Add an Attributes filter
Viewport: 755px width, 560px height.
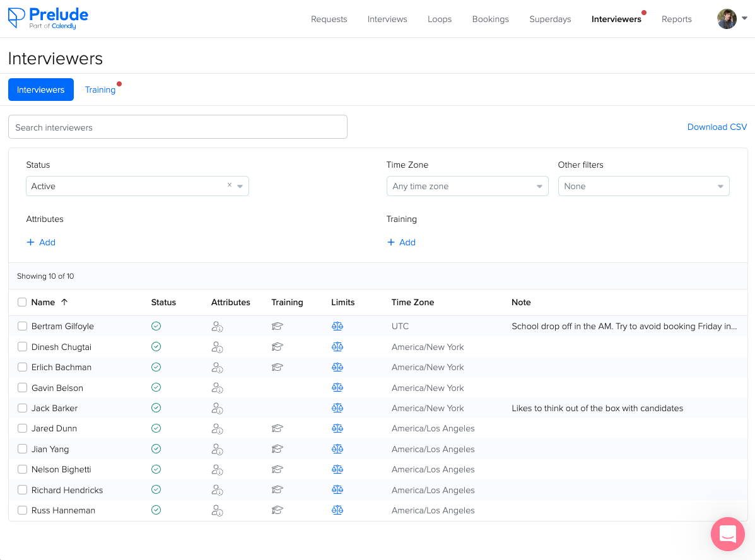pos(41,242)
